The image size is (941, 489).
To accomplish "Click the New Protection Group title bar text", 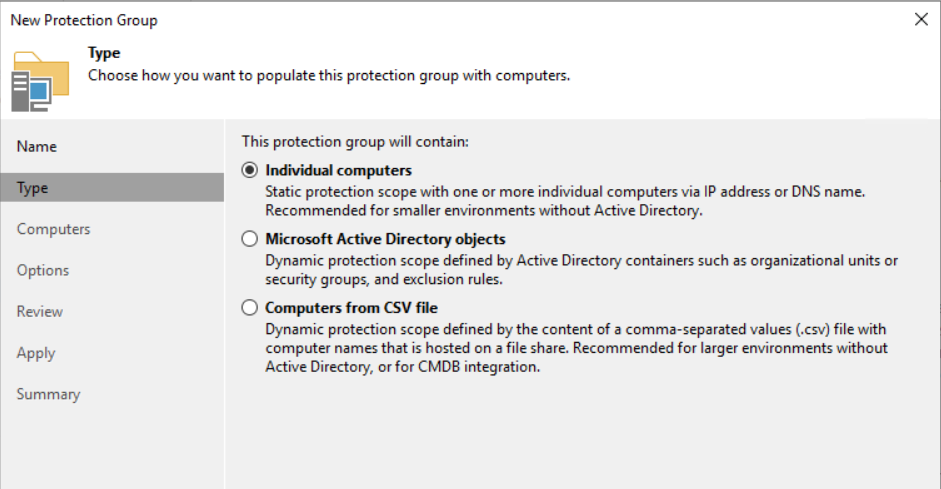I will click(x=84, y=20).
